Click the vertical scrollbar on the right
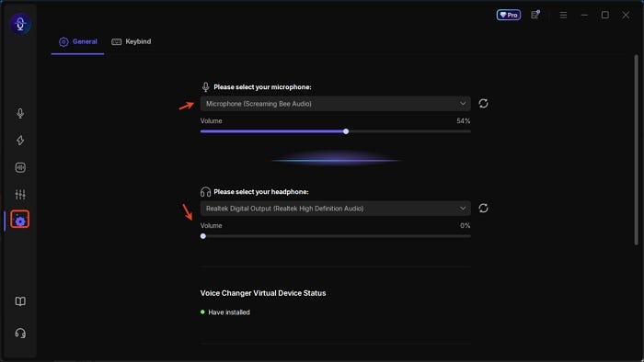644x362 pixels. (637, 150)
